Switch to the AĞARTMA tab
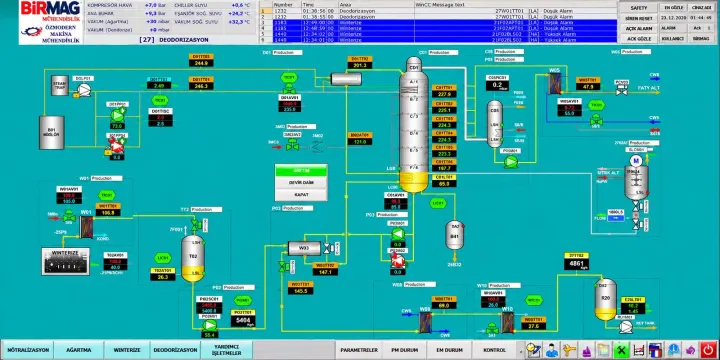Screen dimensions: 720x360 pyautogui.click(x=79, y=350)
